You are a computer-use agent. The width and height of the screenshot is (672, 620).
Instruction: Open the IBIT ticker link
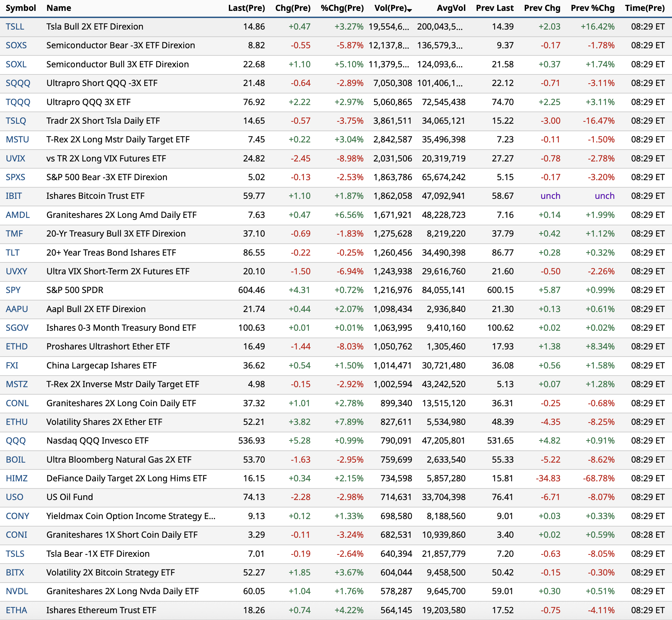point(14,196)
